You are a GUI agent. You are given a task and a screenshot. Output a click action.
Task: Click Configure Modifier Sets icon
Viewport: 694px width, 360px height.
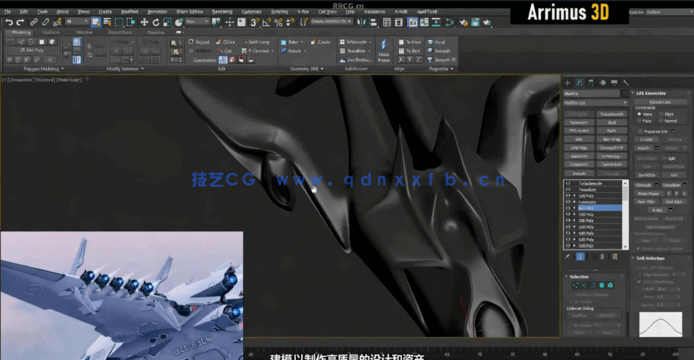[x=615, y=256]
